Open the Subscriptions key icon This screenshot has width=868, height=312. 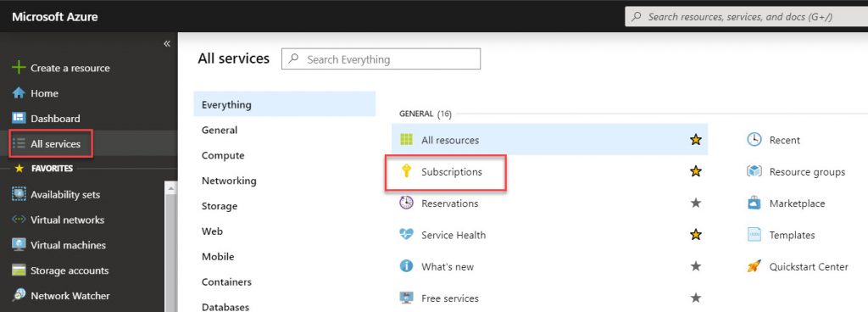(406, 172)
